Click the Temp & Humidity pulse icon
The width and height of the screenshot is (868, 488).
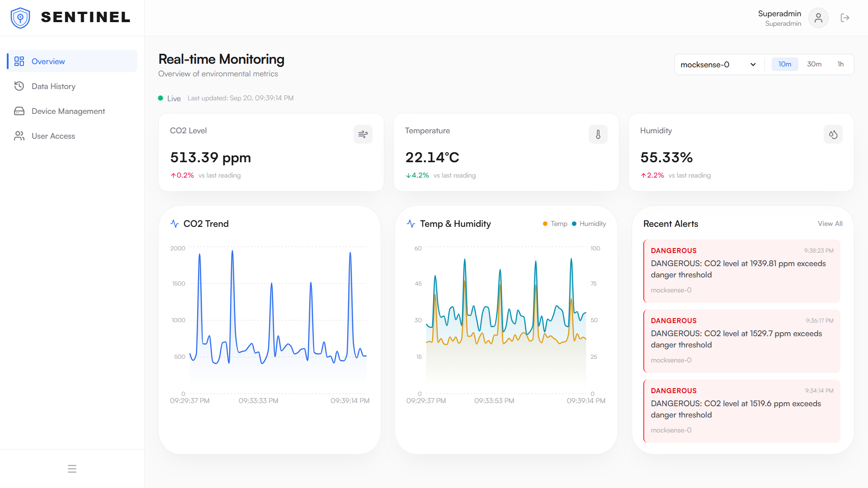click(x=411, y=224)
